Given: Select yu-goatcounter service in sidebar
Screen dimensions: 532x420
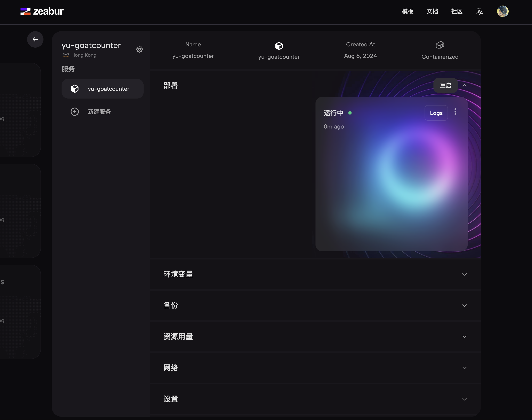Looking at the screenshot, I should [103, 89].
